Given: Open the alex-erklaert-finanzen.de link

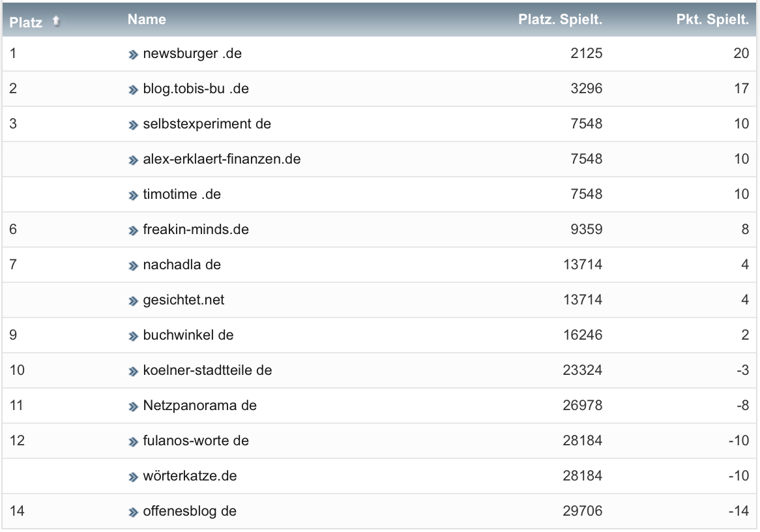Looking at the screenshot, I should pyautogui.click(x=222, y=159).
